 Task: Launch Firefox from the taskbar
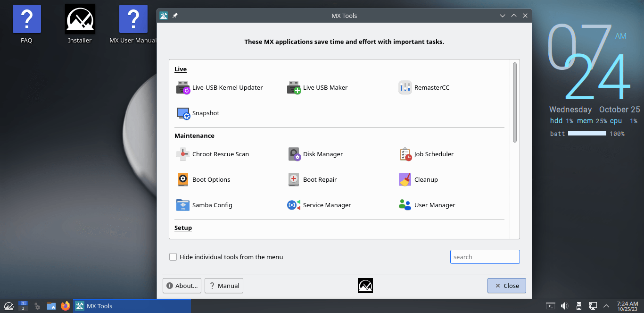[x=66, y=306]
